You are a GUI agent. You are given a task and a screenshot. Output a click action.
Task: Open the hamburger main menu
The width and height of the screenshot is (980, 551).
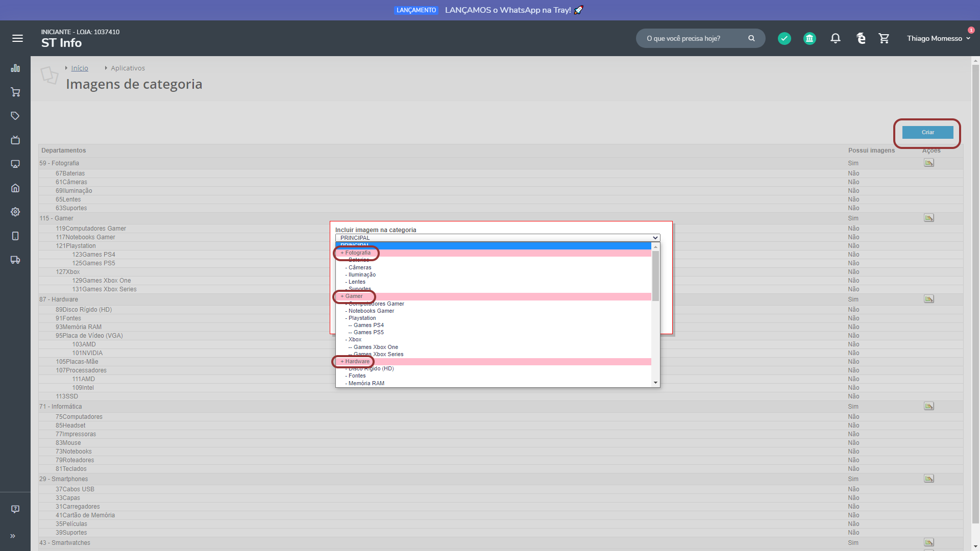tap(17, 38)
